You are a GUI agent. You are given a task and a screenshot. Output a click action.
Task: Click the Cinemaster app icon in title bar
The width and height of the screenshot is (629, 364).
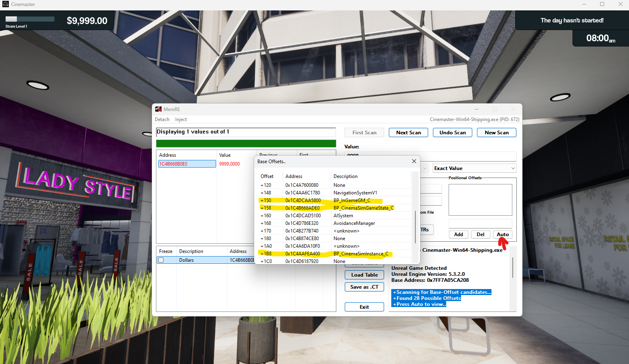pos(5,4)
